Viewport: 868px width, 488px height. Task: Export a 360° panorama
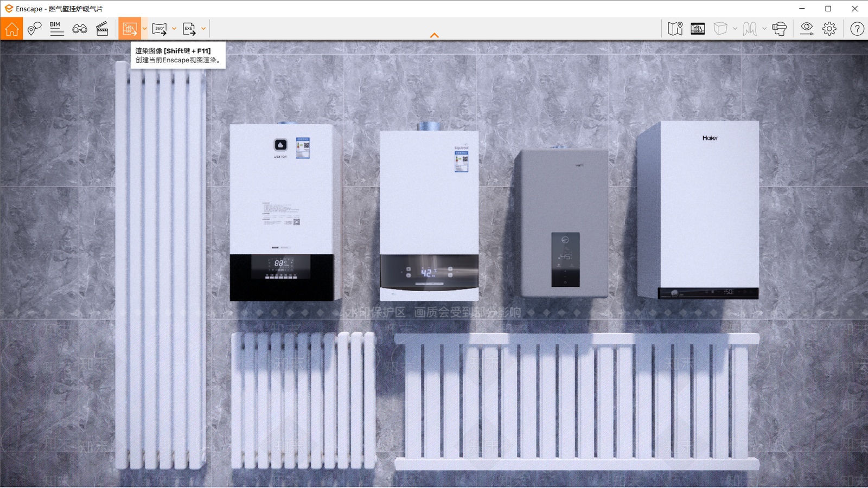159,29
